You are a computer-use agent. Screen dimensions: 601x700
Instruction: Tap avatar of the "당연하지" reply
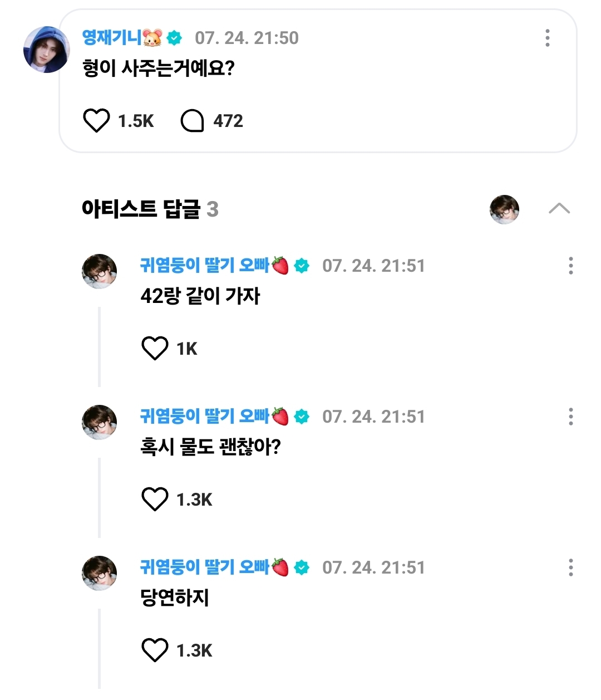click(100, 574)
